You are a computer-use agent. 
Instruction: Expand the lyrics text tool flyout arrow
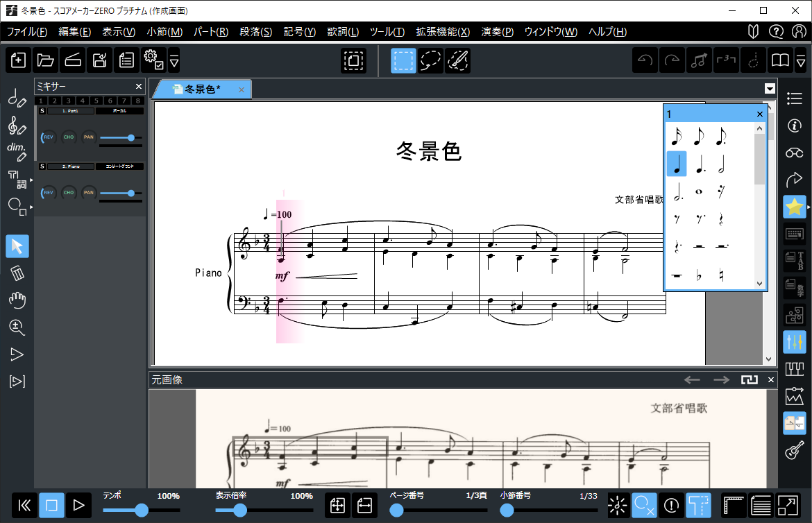31,180
